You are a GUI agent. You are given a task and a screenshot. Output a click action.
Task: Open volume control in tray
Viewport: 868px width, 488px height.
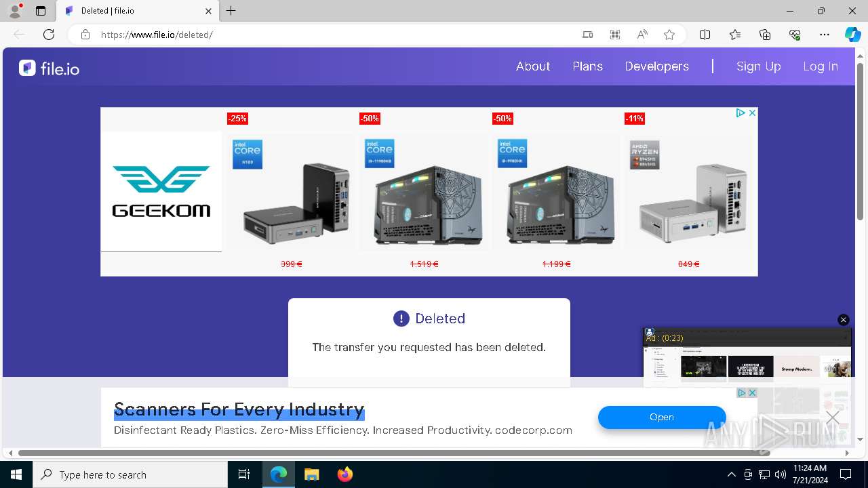[x=781, y=474]
